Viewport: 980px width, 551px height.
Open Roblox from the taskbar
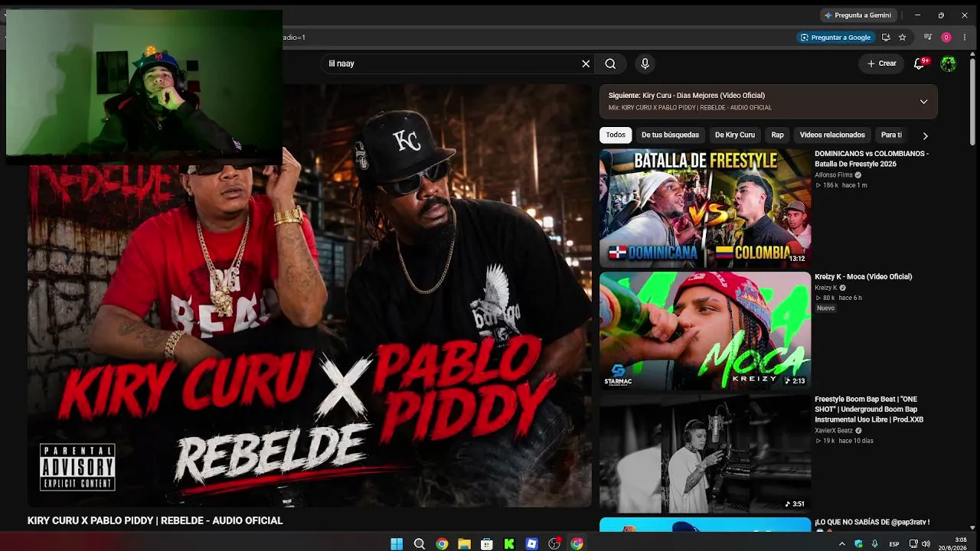[531, 544]
